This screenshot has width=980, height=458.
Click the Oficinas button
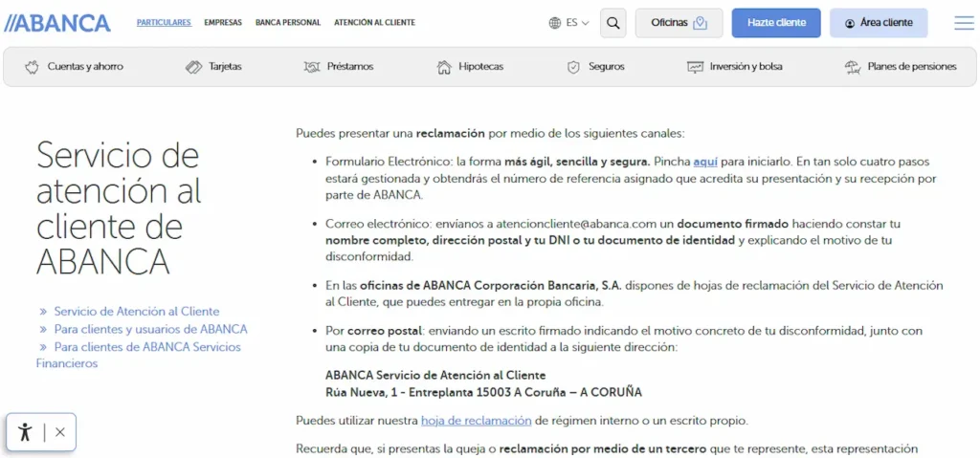point(679,23)
